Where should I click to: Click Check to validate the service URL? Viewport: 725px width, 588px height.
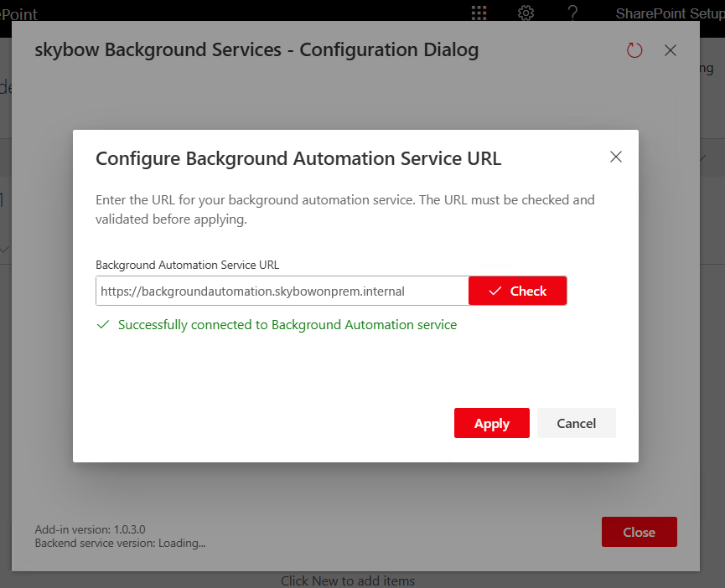pyautogui.click(x=517, y=291)
